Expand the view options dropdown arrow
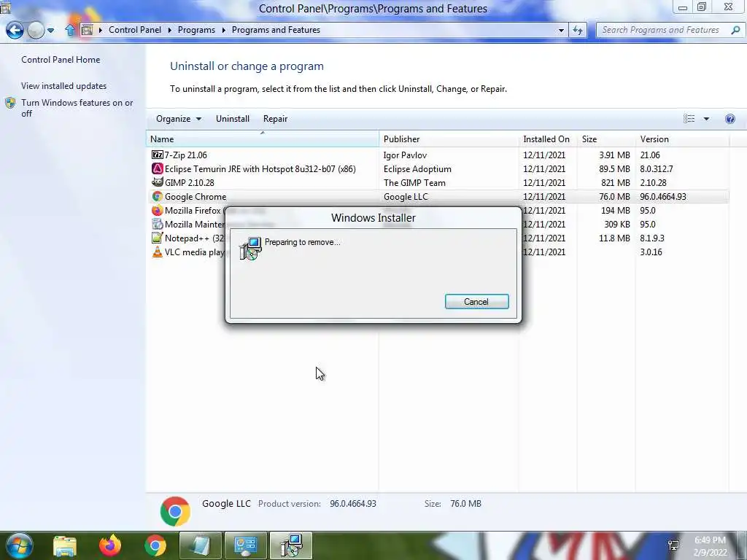 click(x=706, y=119)
